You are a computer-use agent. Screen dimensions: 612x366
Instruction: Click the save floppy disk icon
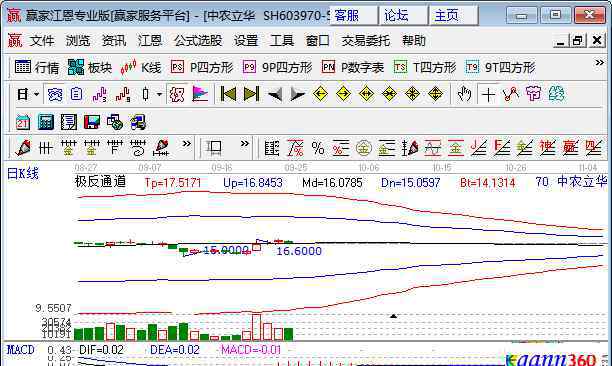click(92, 122)
